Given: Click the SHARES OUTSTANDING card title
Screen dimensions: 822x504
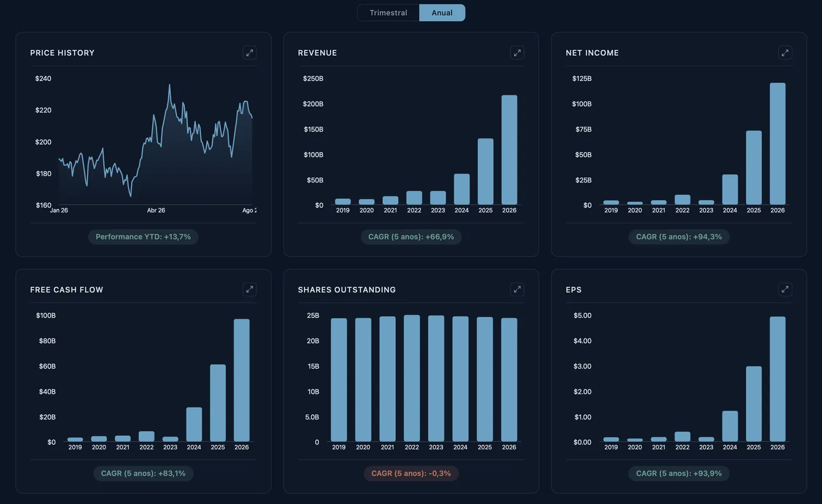Looking at the screenshot, I should pos(346,290).
